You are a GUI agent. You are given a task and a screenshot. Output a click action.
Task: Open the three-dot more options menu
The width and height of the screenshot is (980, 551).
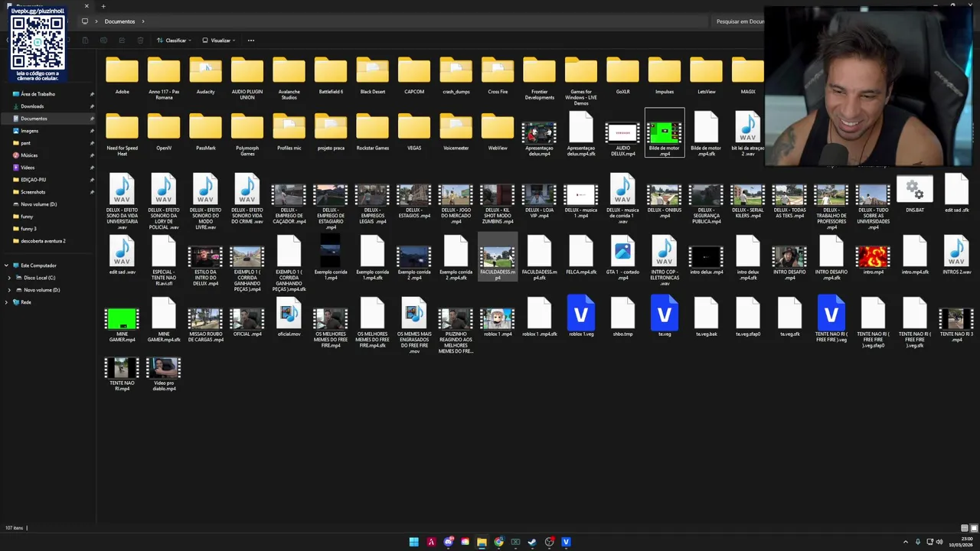pyautogui.click(x=251, y=41)
